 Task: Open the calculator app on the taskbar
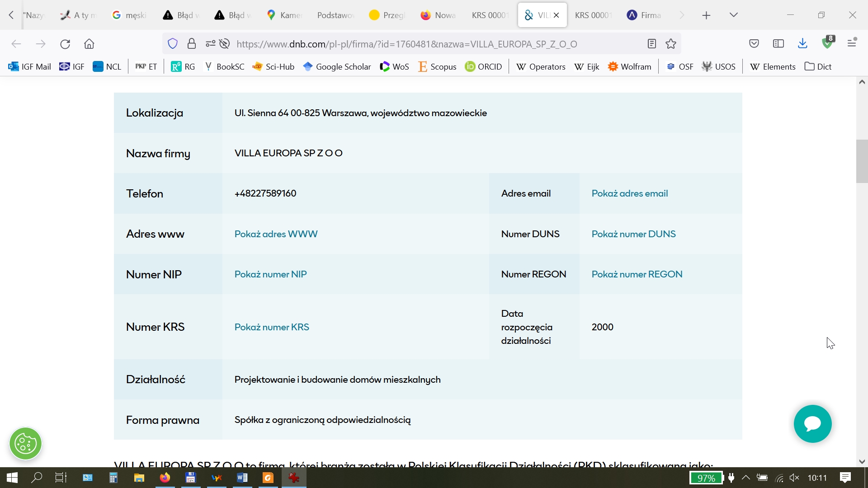click(x=113, y=478)
